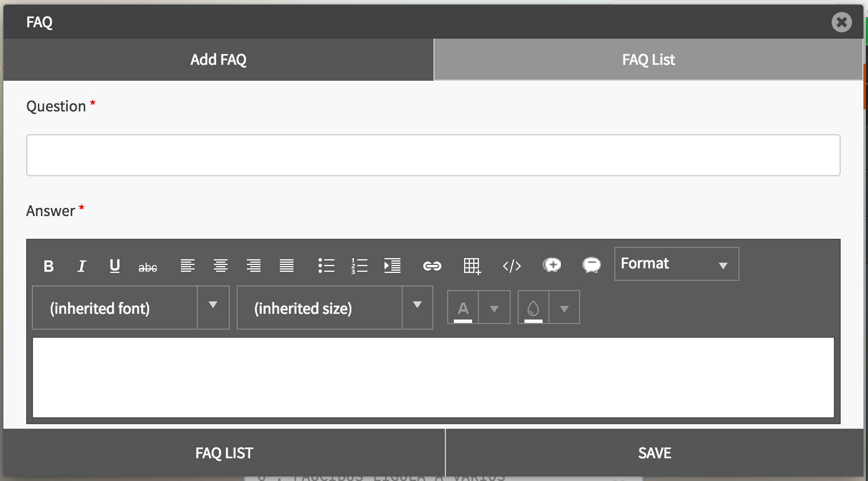The image size is (868, 481).
Task: Click the indent icon
Action: (x=392, y=266)
